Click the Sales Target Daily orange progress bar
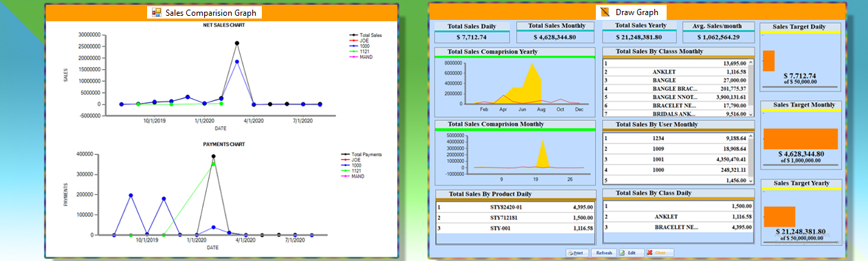 (x=768, y=60)
